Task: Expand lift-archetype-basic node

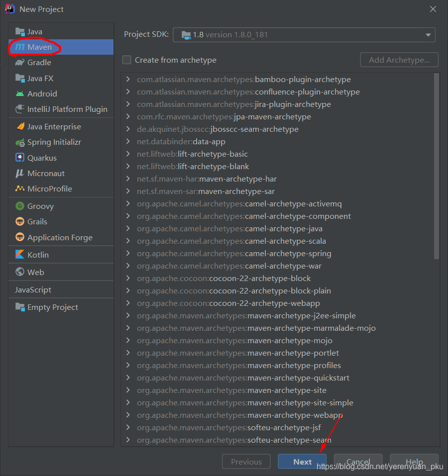Action: 128,154
